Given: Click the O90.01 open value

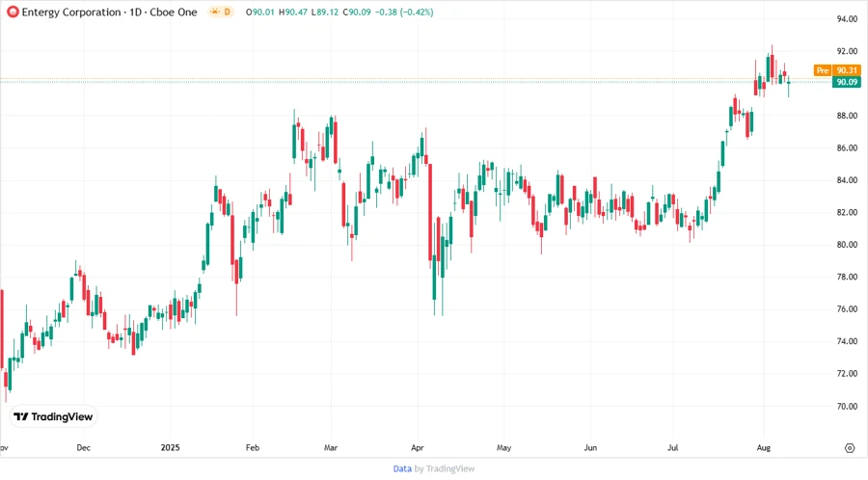Looking at the screenshot, I should click(260, 12).
